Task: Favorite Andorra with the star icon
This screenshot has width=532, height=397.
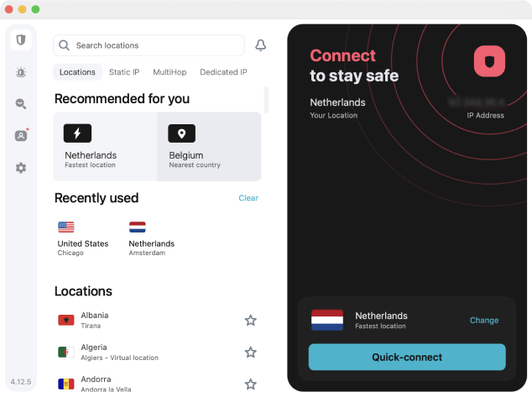Action: point(250,384)
